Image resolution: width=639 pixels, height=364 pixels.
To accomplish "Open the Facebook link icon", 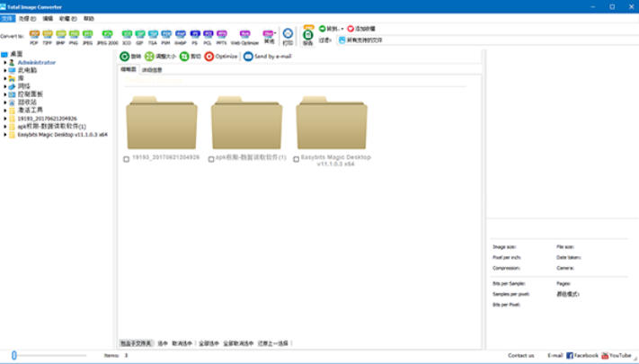I will pos(570,356).
